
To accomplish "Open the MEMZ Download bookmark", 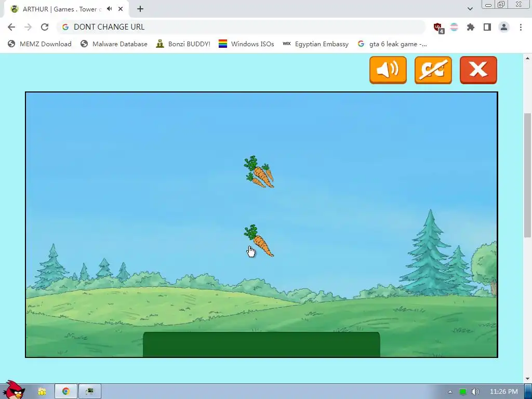I will 39,44.
